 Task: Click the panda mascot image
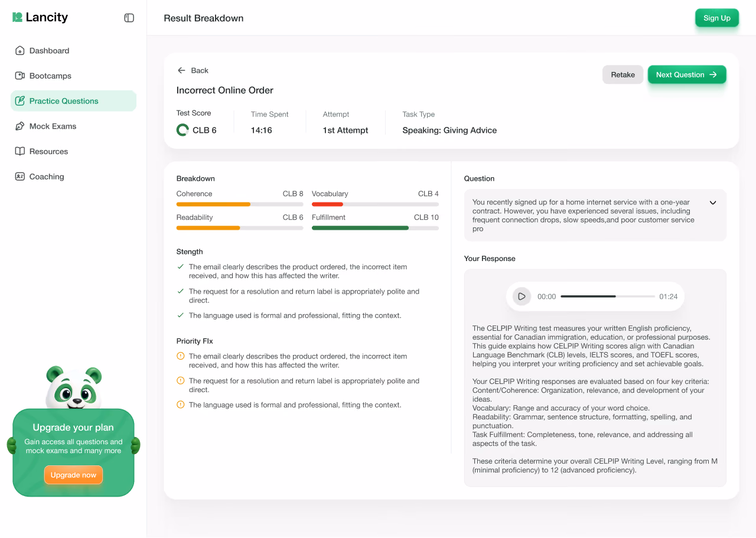coord(74,388)
